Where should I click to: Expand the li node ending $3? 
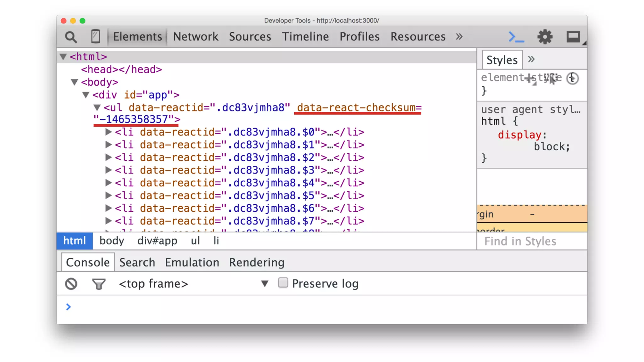(108, 170)
